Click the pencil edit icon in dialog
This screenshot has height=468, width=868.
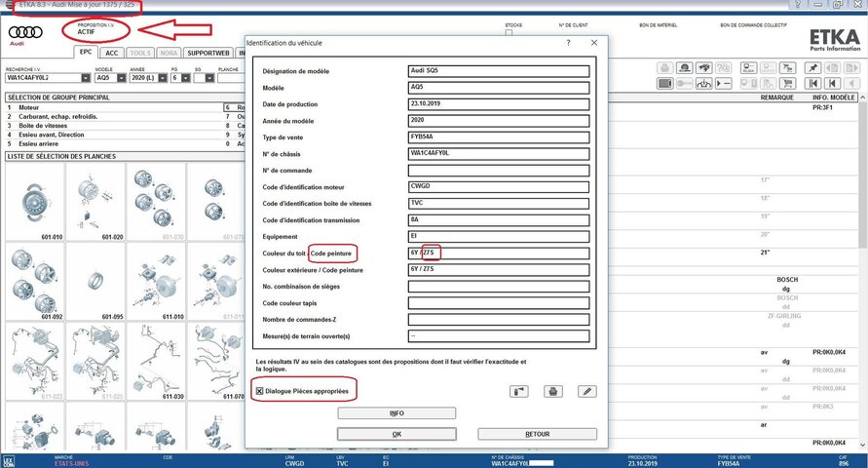(586, 392)
